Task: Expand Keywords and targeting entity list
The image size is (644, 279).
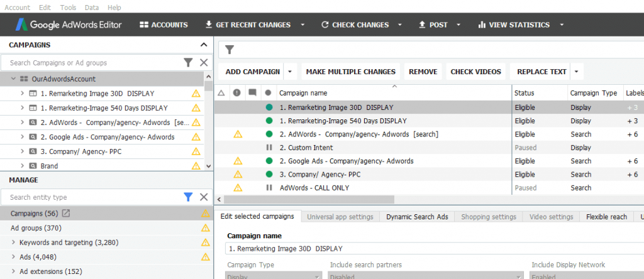Action: pyautogui.click(x=14, y=243)
